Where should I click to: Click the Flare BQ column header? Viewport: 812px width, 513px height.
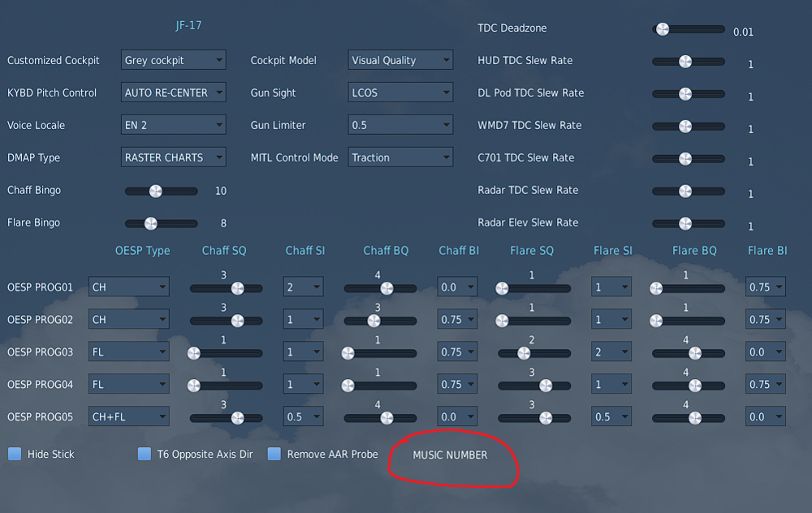click(694, 251)
